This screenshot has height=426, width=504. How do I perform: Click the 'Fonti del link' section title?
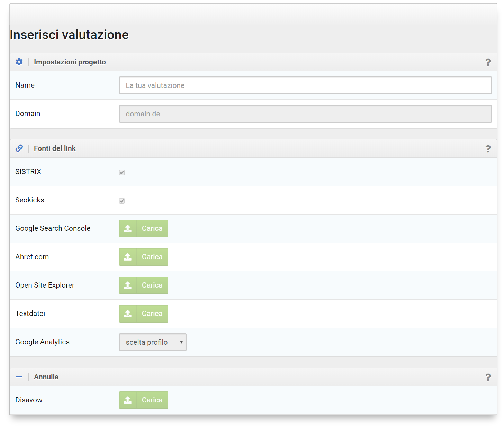55,148
